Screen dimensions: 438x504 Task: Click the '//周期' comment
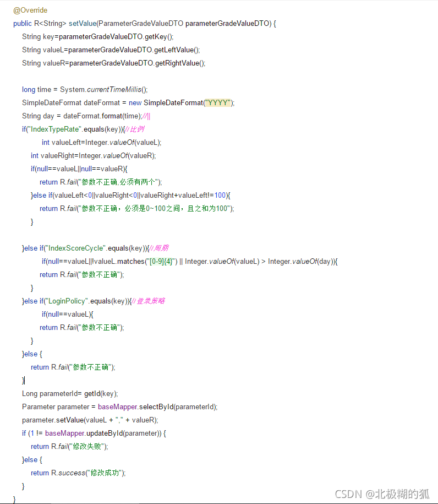click(x=158, y=248)
